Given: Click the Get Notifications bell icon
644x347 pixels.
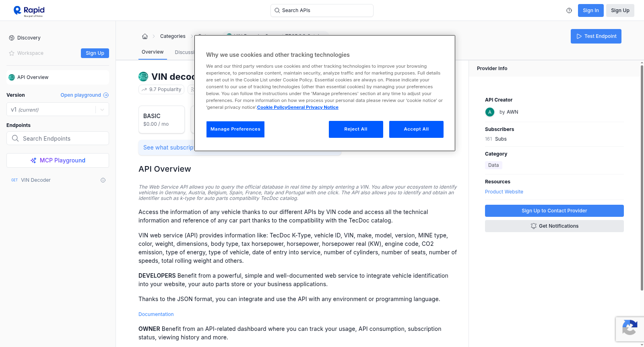Looking at the screenshot, I should click(x=534, y=226).
